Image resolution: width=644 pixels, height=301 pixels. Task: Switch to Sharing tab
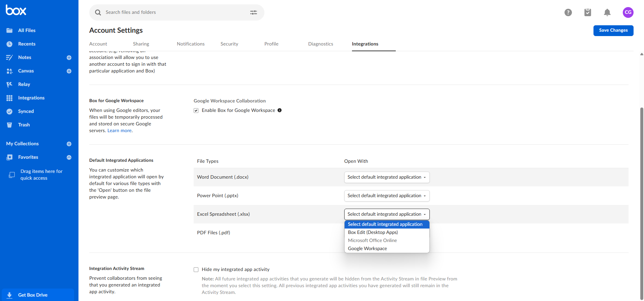pyautogui.click(x=141, y=44)
